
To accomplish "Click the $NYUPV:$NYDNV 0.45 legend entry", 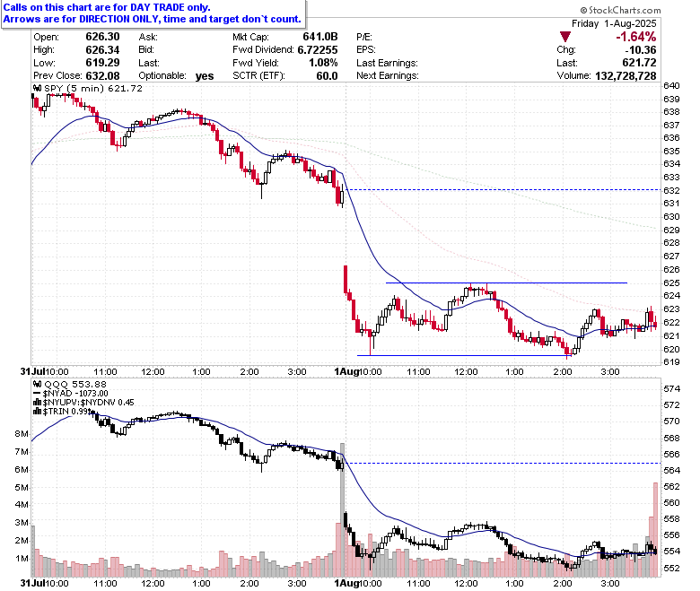I will coord(88,403).
